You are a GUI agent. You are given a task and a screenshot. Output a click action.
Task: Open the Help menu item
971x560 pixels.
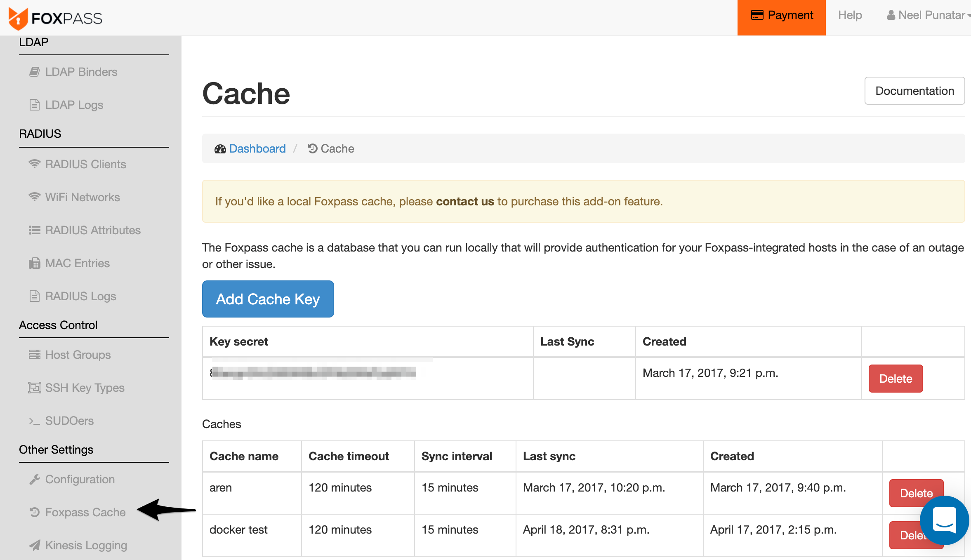[850, 15]
